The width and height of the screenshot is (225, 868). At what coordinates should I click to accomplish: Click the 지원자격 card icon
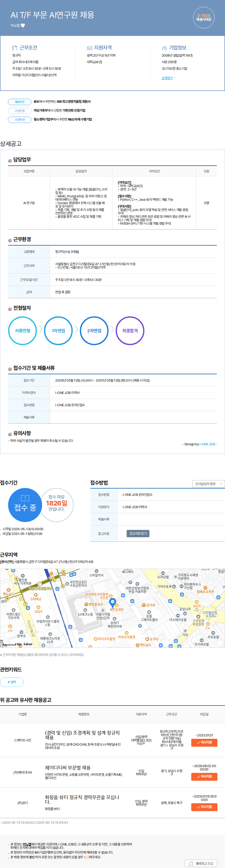(89, 48)
